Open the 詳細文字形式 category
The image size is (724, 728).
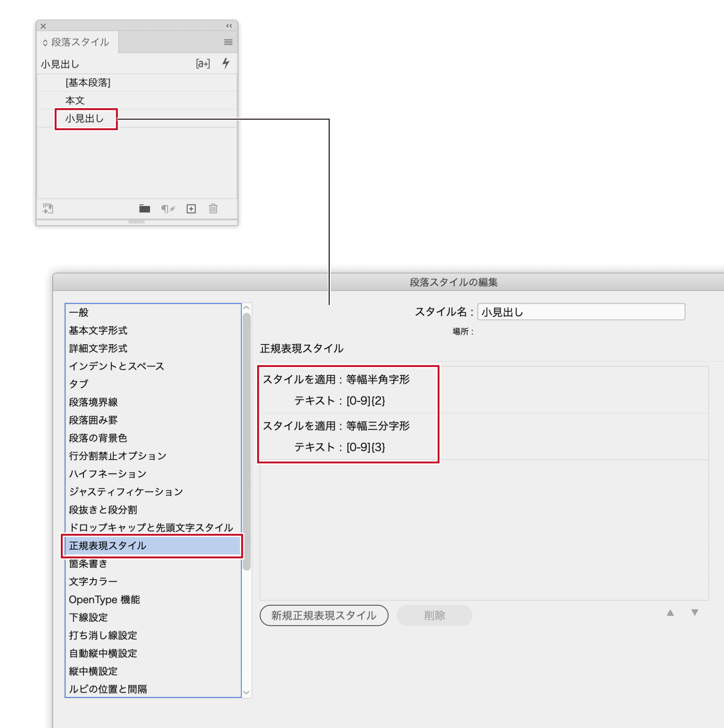point(153,348)
